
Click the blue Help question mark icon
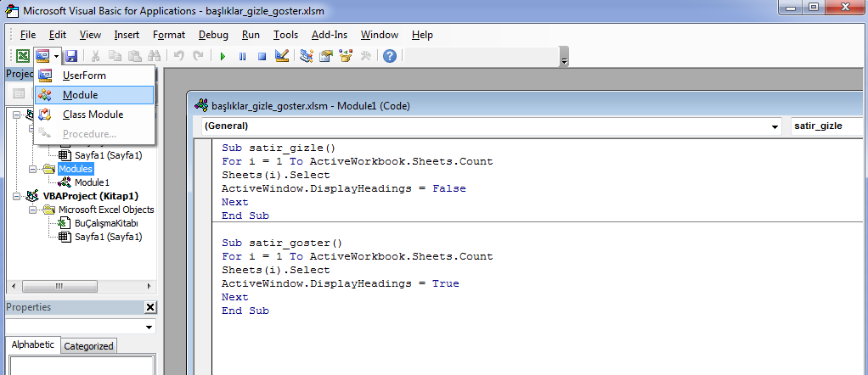[x=390, y=56]
